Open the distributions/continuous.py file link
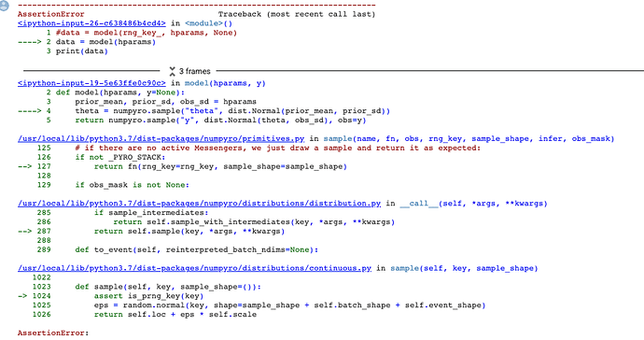The image size is (644, 340). coord(194,268)
